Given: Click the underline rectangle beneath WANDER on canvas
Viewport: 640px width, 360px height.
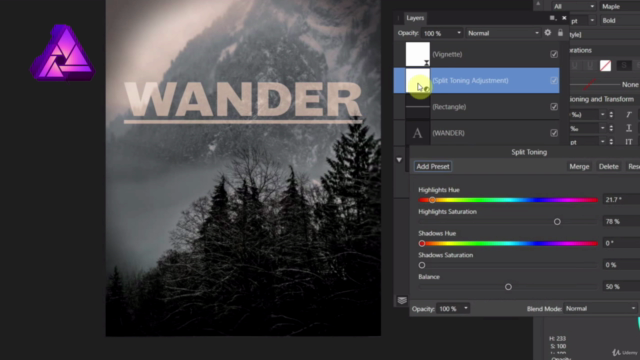Looking at the screenshot, I should pyautogui.click(x=243, y=121).
